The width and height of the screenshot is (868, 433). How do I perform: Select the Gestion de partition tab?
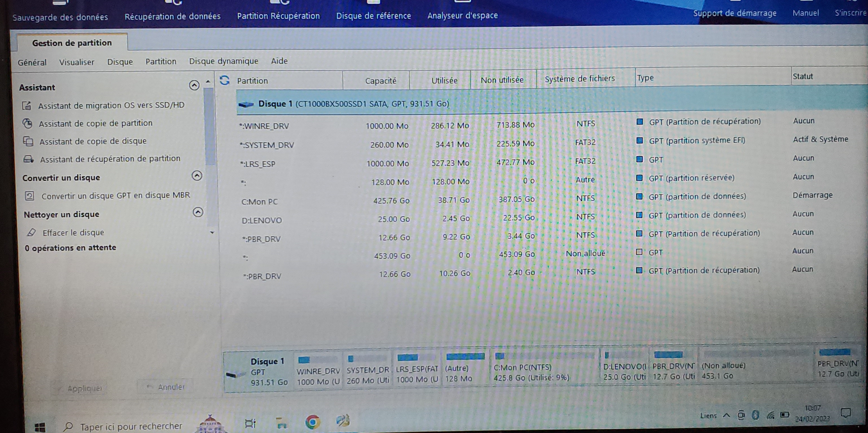click(72, 43)
